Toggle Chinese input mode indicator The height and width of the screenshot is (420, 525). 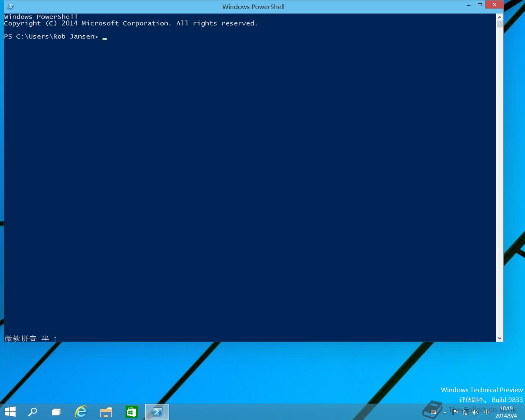(x=486, y=412)
